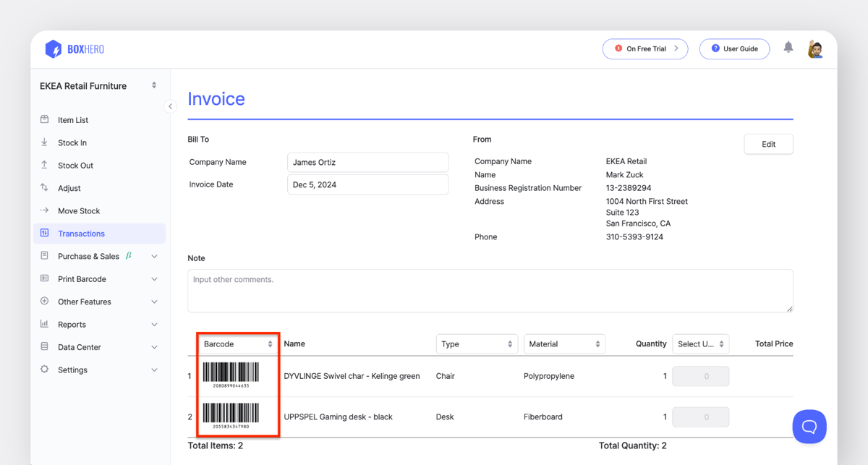
Task: Open the Select Unit dropdown
Action: 700,344
